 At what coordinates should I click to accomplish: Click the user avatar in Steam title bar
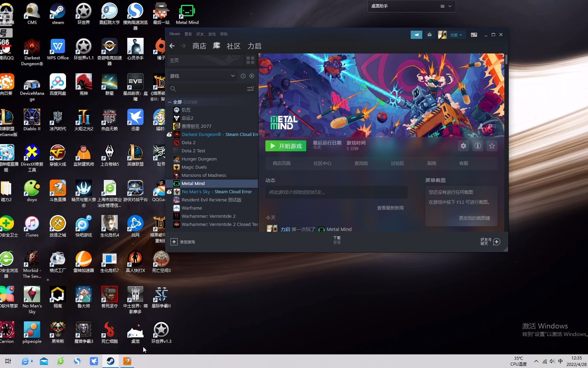pyautogui.click(x=442, y=35)
